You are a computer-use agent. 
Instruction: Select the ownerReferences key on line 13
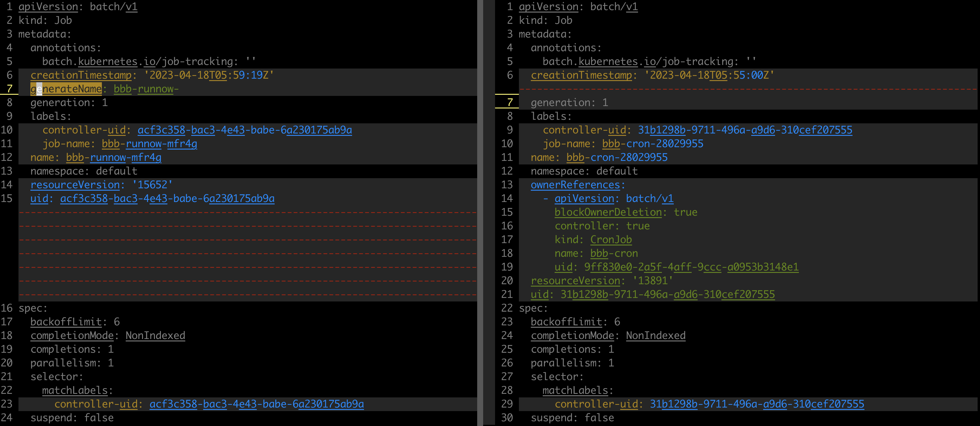point(575,184)
